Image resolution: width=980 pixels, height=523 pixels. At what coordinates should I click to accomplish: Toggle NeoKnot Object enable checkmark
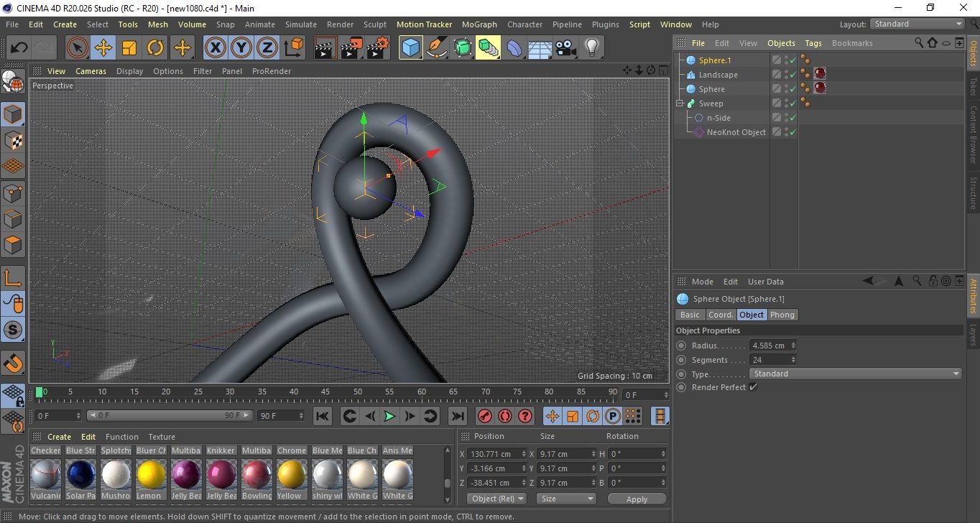point(792,132)
